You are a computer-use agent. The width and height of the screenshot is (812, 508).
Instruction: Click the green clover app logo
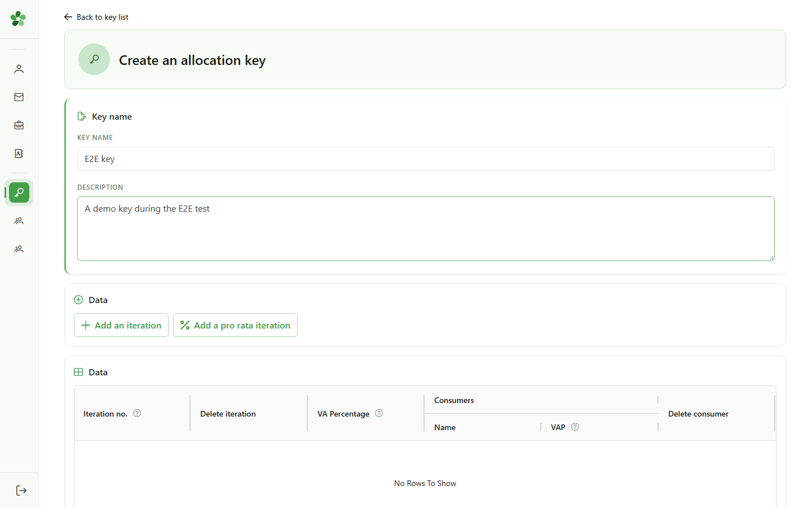click(19, 19)
